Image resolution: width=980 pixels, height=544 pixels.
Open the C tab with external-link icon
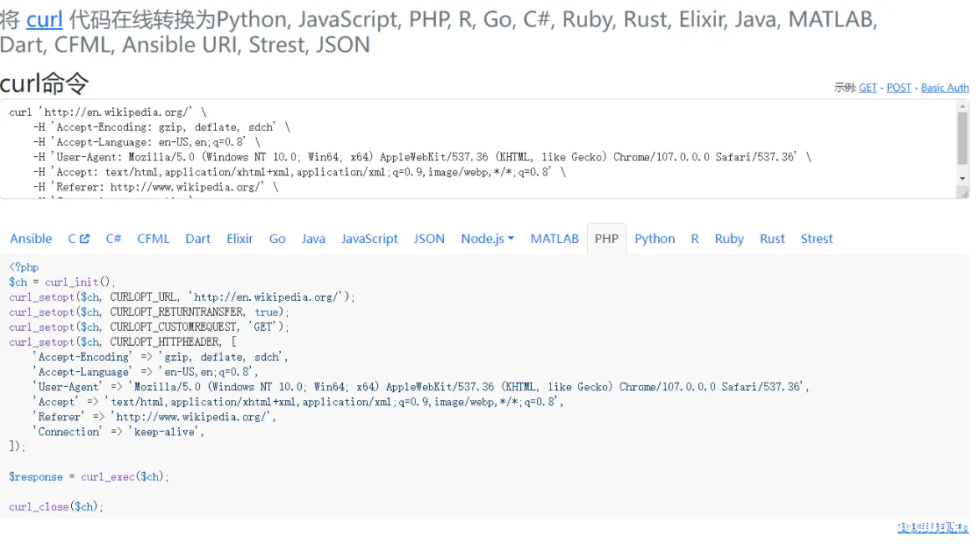click(78, 239)
